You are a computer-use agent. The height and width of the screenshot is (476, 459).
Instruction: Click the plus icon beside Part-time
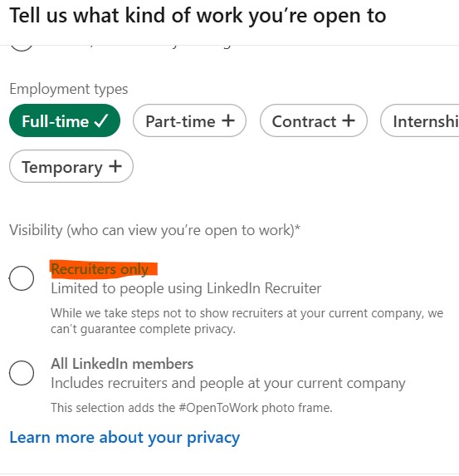click(x=228, y=120)
